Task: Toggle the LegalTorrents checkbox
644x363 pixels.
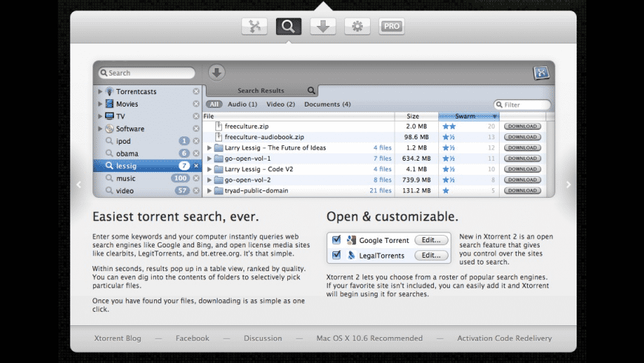Action: [336, 255]
